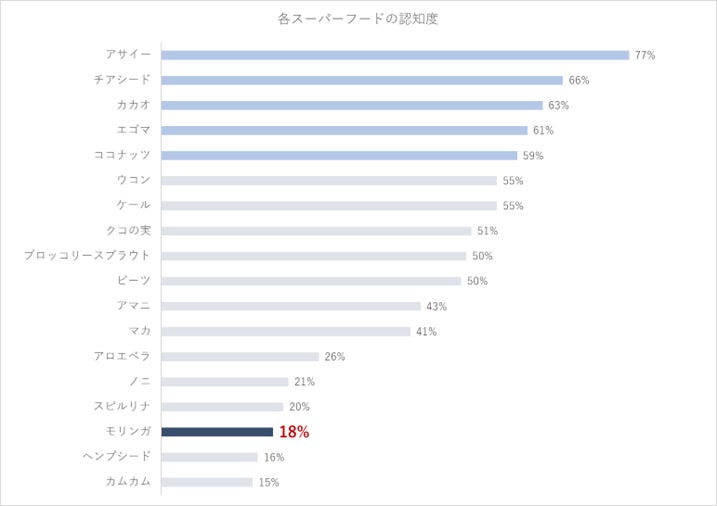Screen dimensions: 717x506
Task: Click the highlighted dark モリンガ bar
Action: (x=216, y=432)
